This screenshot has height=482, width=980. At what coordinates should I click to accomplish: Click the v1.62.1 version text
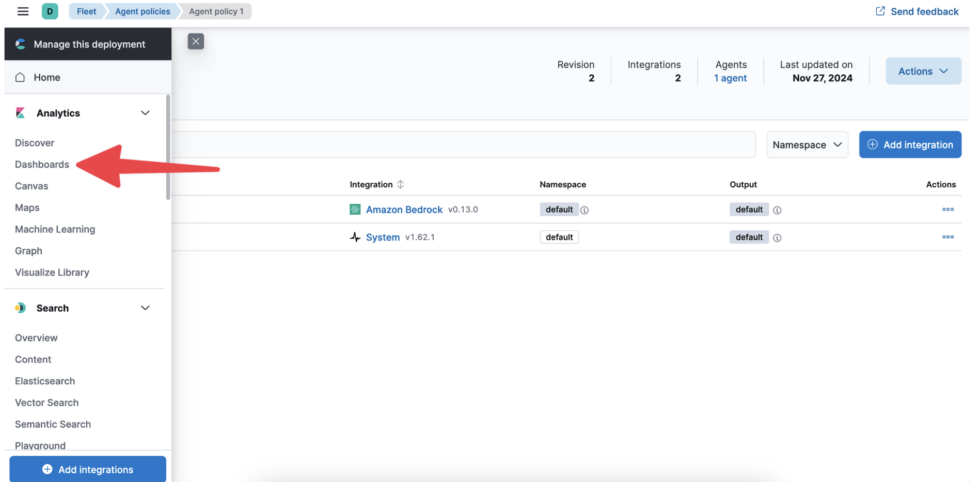click(x=420, y=237)
